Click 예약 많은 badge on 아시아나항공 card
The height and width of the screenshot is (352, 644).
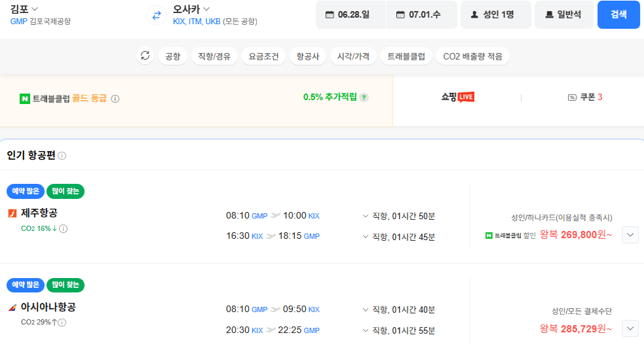pyautogui.click(x=26, y=285)
